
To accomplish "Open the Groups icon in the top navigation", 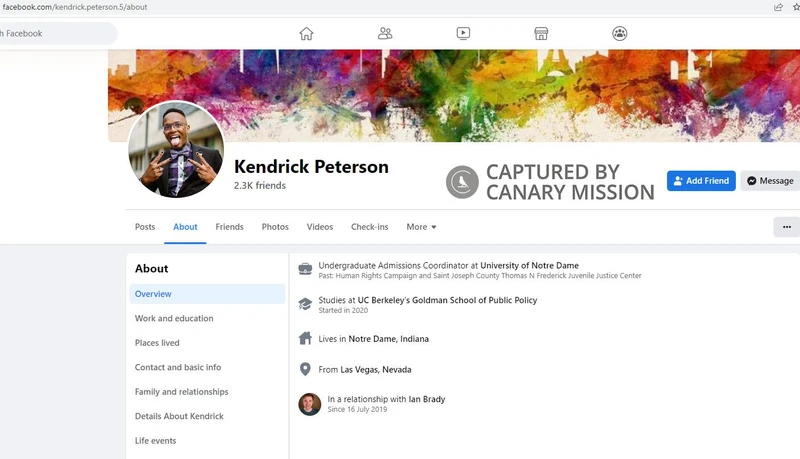I will (x=619, y=34).
